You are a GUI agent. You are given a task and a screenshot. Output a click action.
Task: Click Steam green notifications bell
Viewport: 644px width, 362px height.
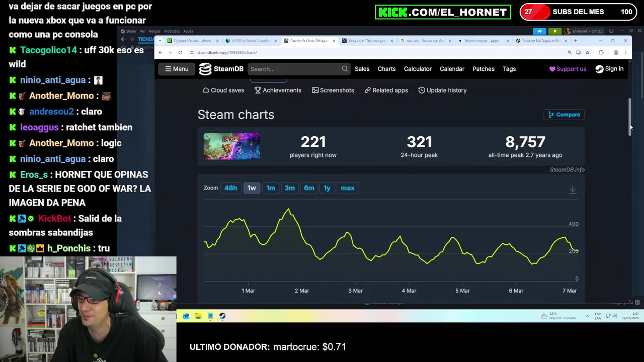pyautogui.click(x=555, y=31)
